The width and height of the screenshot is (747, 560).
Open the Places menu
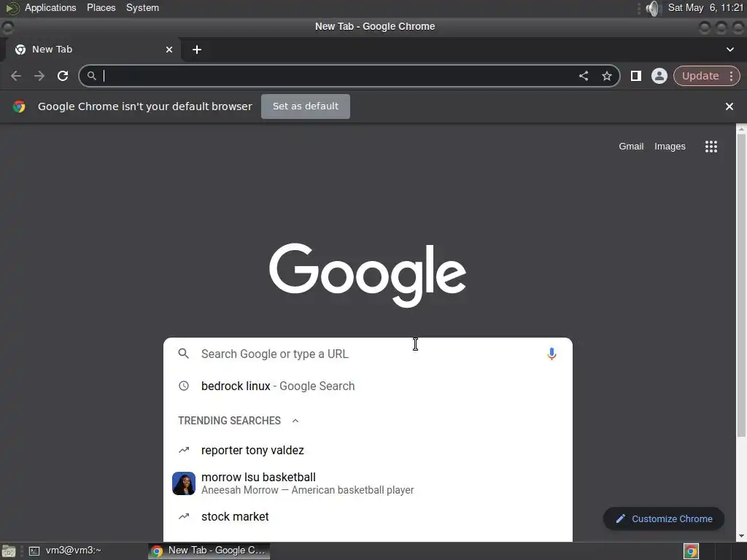[x=101, y=7]
